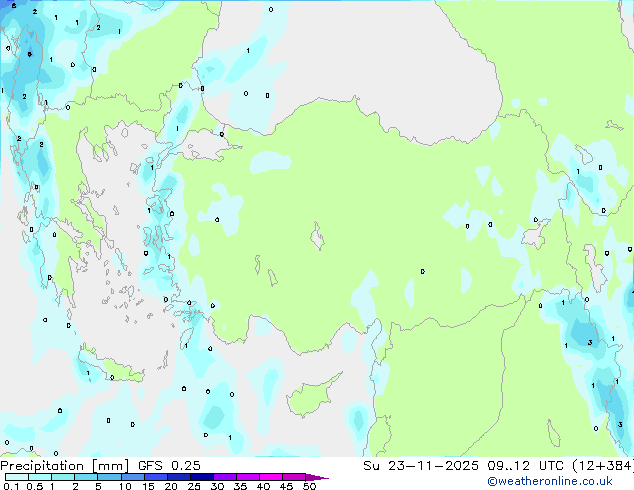Click the '30' legend scale label
634x490 pixels.
[x=217, y=486]
